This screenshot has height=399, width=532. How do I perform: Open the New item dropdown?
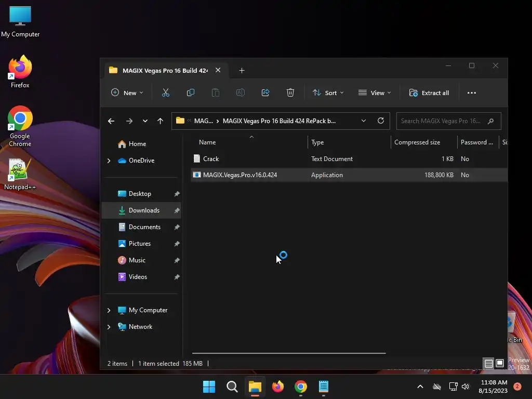pos(127,92)
